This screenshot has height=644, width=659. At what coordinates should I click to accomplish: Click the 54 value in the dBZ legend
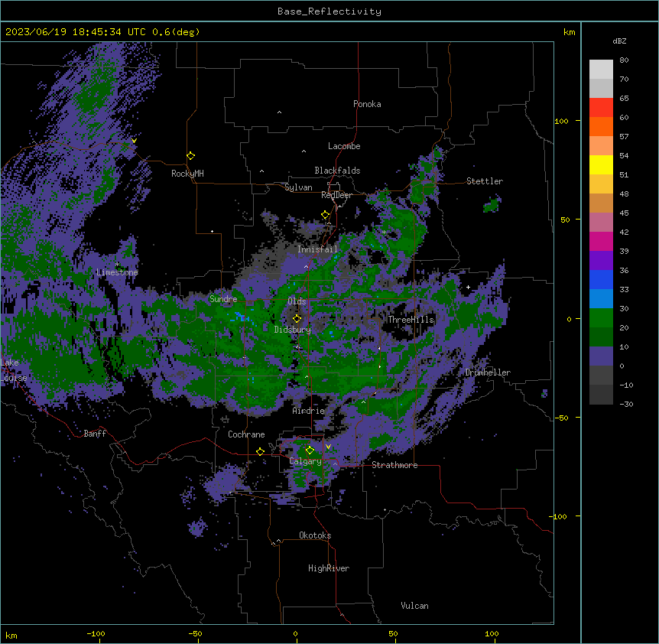click(624, 155)
